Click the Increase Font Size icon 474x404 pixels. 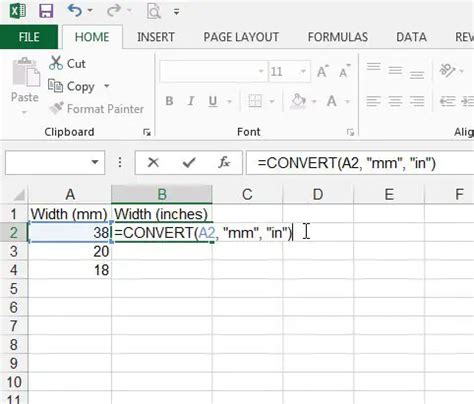pos(322,71)
